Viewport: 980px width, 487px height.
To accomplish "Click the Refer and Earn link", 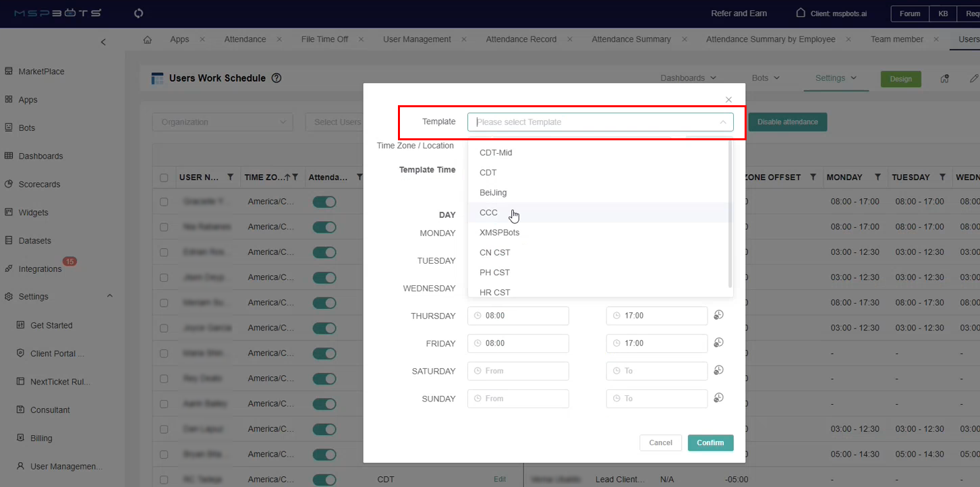I will coord(739,13).
